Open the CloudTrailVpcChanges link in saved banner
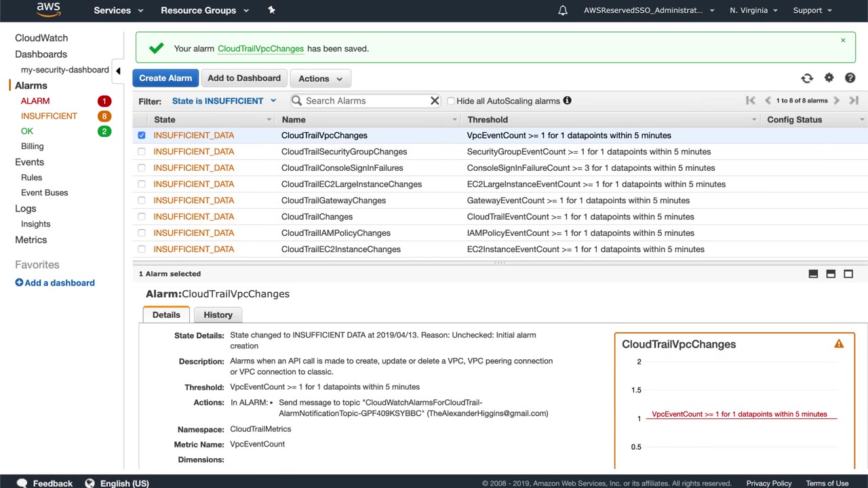Image resolution: width=868 pixels, height=488 pixels. point(260,49)
